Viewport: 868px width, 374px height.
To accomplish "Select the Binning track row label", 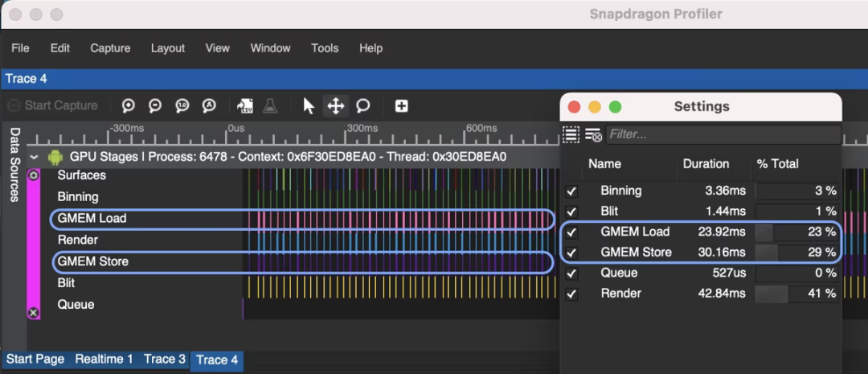I will click(78, 197).
